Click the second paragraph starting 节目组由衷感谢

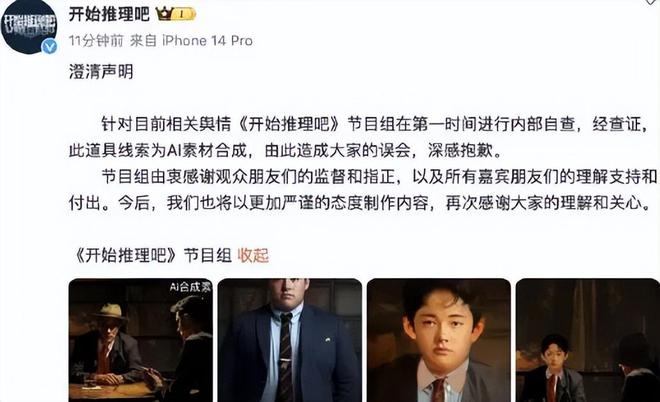tap(363, 190)
